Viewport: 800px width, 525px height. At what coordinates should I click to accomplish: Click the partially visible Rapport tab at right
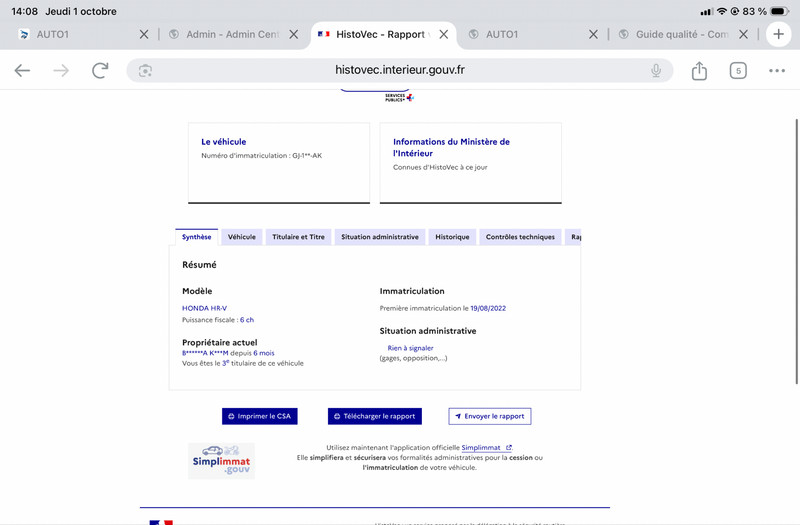[x=573, y=237]
